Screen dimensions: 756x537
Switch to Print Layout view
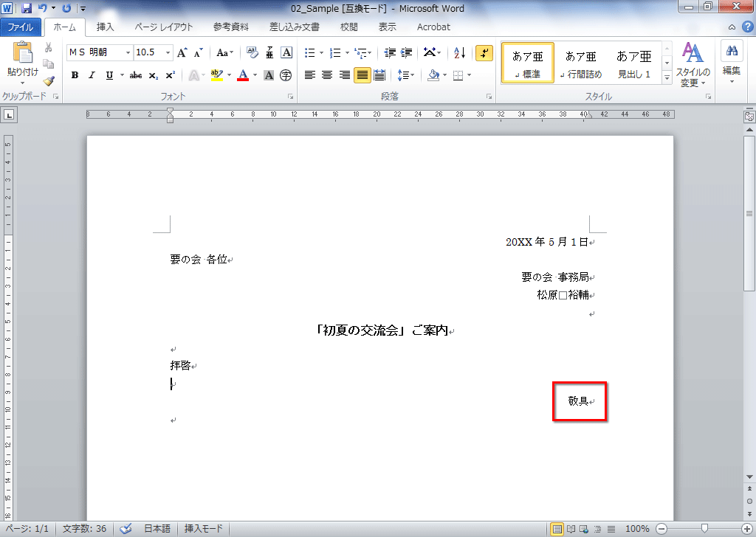pyautogui.click(x=557, y=529)
